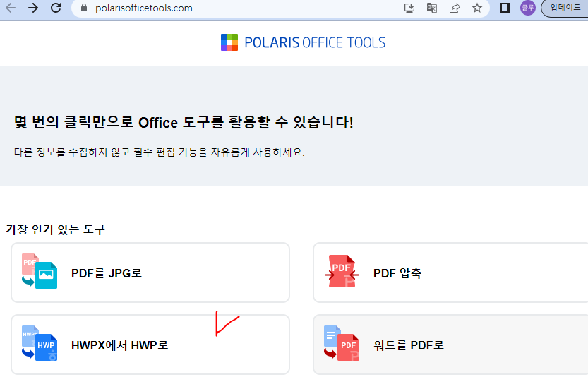Click the Polaris Office Tools colorful logo icon
This screenshot has height=389, width=588.
point(229,42)
